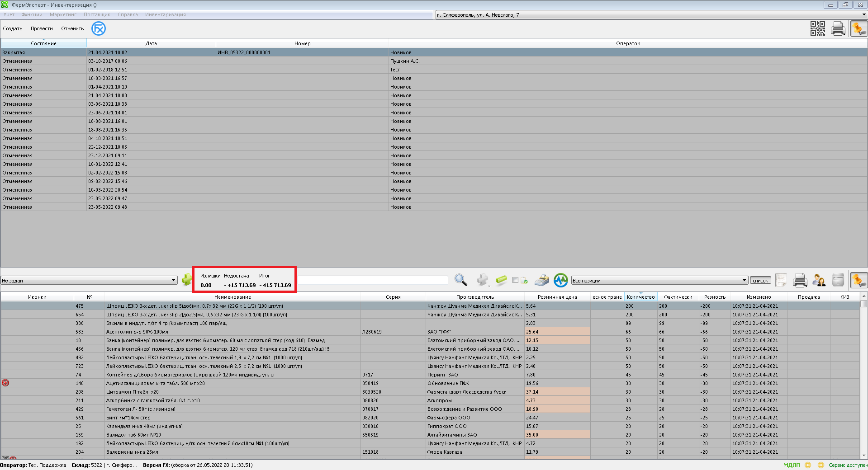Click the magnifying glass search icon

pyautogui.click(x=460, y=280)
